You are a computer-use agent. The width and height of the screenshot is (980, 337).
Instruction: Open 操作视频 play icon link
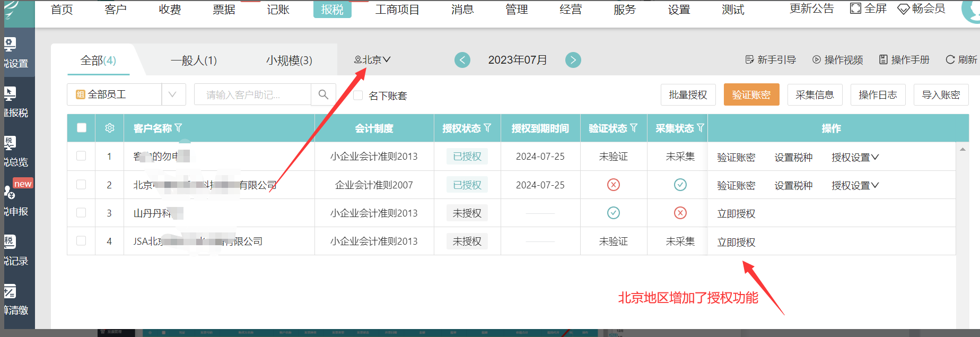pos(817,59)
